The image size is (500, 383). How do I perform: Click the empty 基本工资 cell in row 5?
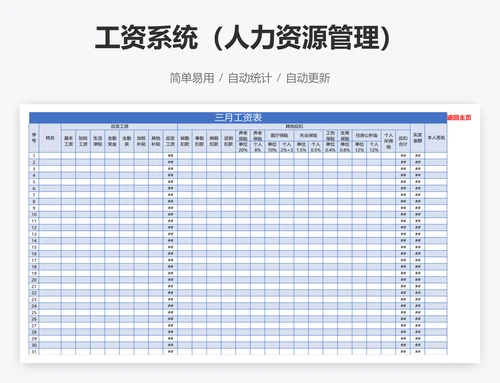(x=68, y=182)
